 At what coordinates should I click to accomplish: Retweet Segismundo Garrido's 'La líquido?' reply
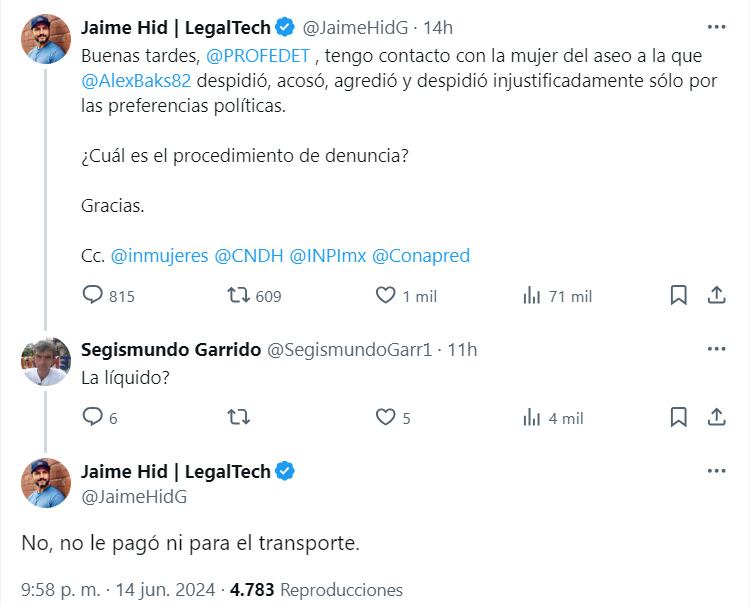click(x=238, y=418)
